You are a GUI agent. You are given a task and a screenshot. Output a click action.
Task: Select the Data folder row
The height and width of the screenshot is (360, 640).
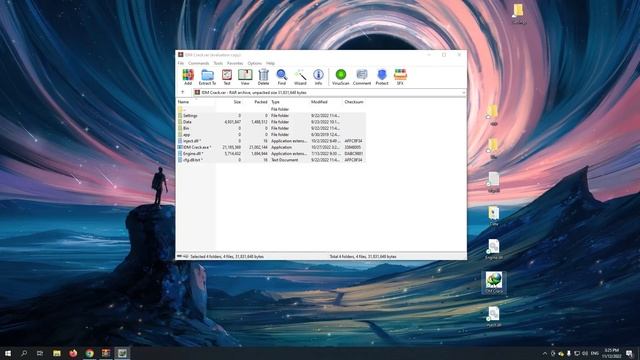[x=271, y=122]
